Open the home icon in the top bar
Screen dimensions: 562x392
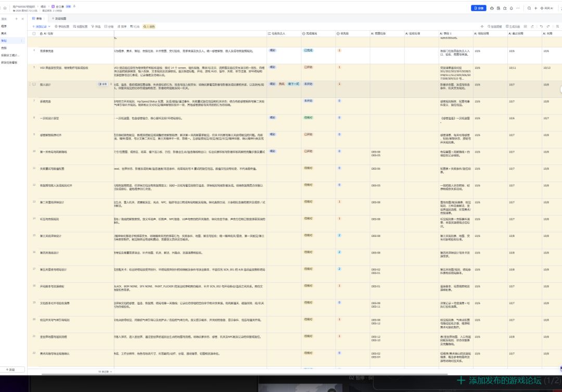pyautogui.click(x=5, y=8)
